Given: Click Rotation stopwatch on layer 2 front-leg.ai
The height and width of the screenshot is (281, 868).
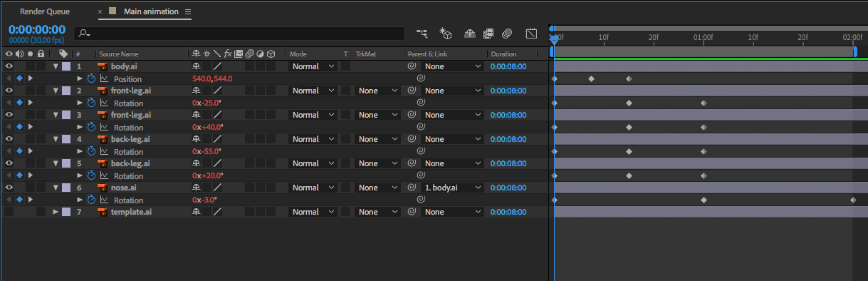Looking at the screenshot, I should (x=91, y=103).
